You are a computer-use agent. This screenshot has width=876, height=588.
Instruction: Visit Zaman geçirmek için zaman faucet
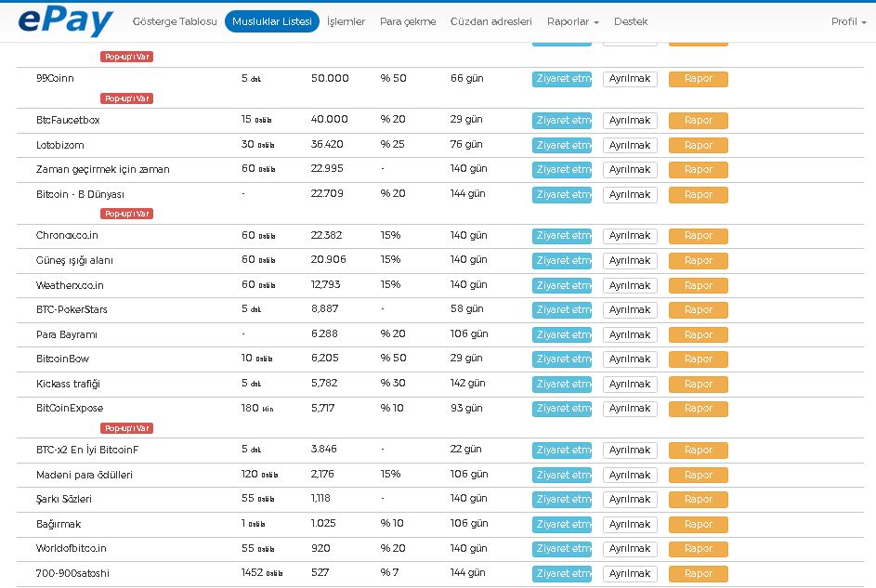pyautogui.click(x=561, y=169)
